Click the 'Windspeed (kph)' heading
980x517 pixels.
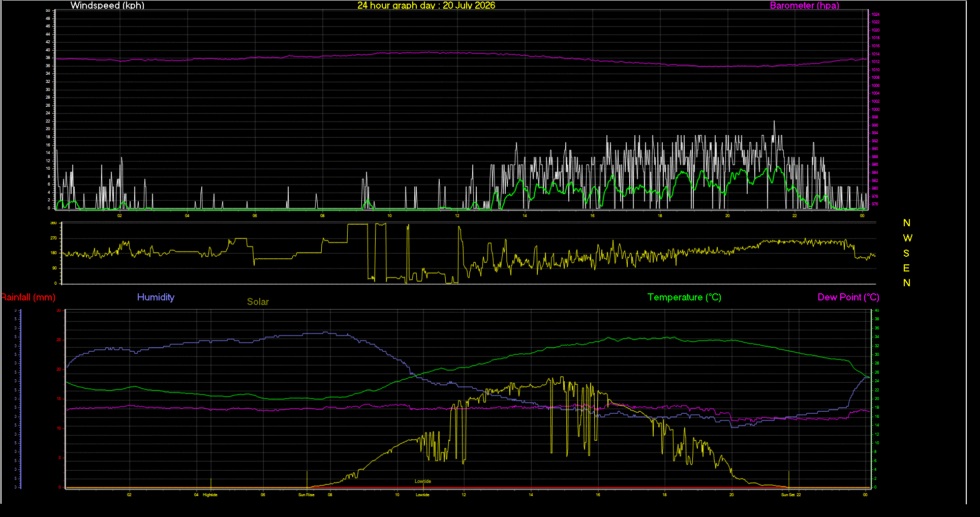107,6
